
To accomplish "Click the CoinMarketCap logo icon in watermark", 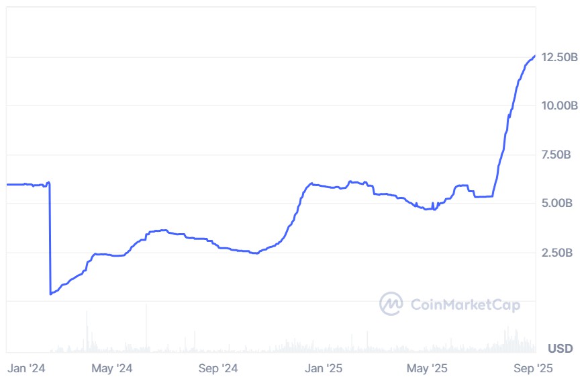I will [x=391, y=304].
